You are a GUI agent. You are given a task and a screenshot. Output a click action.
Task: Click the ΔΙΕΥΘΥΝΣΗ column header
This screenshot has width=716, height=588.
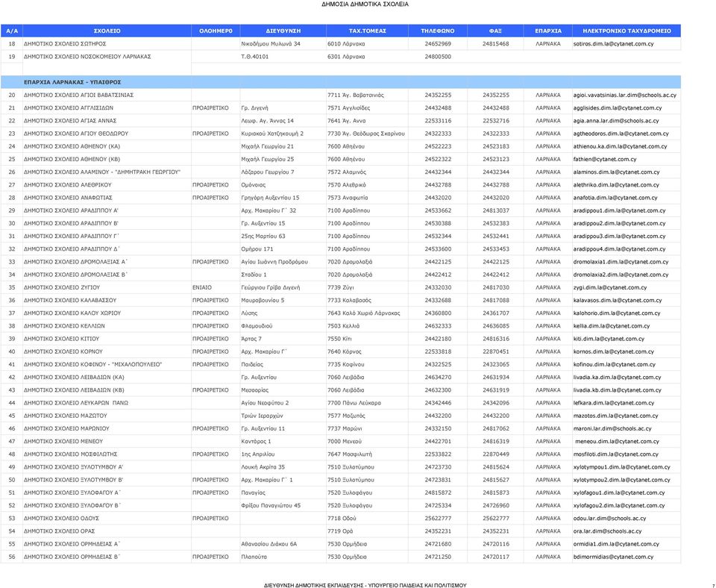(x=283, y=31)
